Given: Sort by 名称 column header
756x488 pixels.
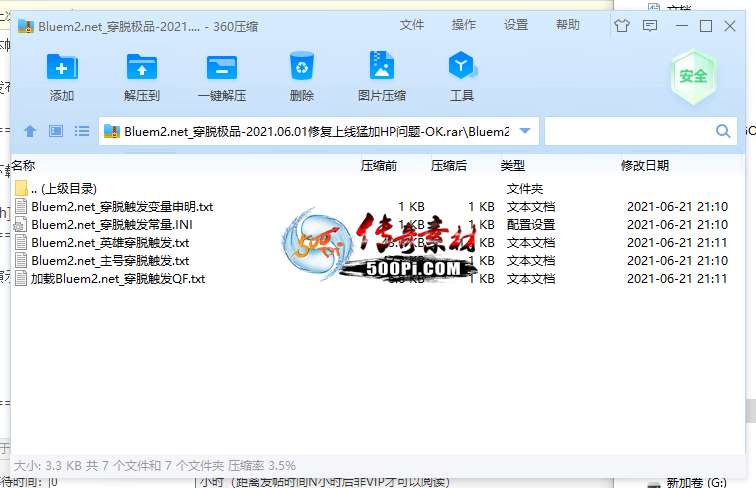Looking at the screenshot, I should coord(23,166).
